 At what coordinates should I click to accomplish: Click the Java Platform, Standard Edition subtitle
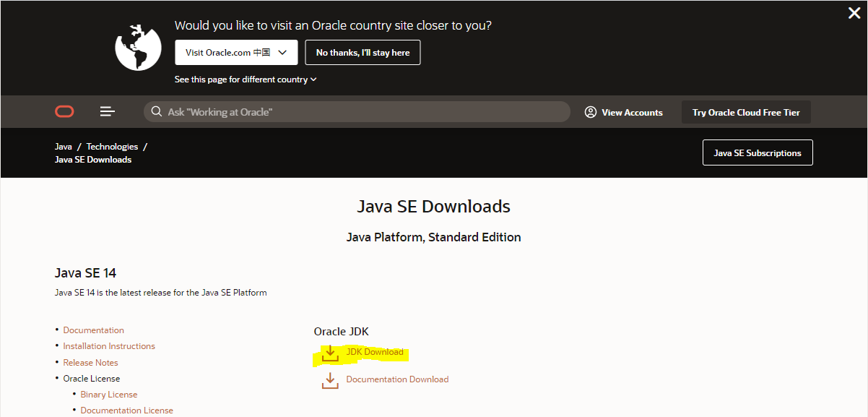point(434,237)
